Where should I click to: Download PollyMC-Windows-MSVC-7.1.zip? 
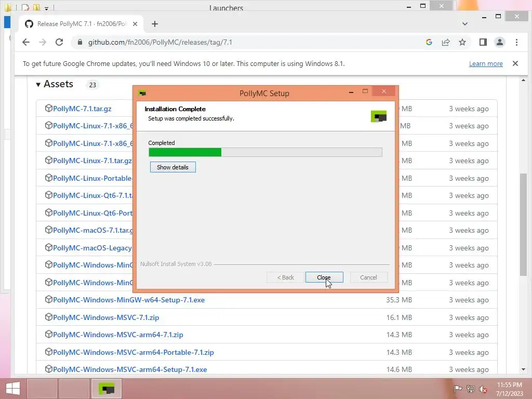[x=106, y=317]
